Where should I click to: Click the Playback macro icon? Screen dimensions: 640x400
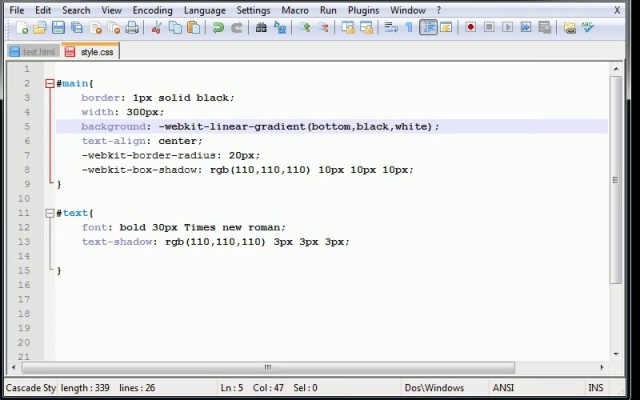tap(507, 27)
